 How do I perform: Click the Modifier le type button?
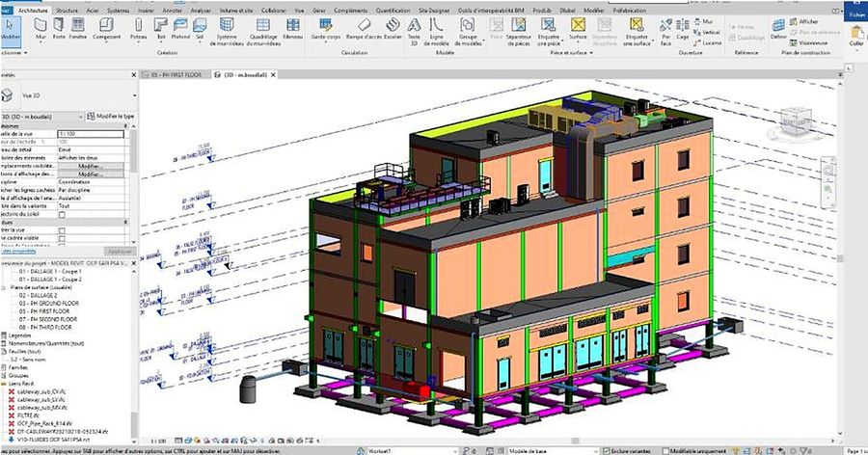(111, 117)
